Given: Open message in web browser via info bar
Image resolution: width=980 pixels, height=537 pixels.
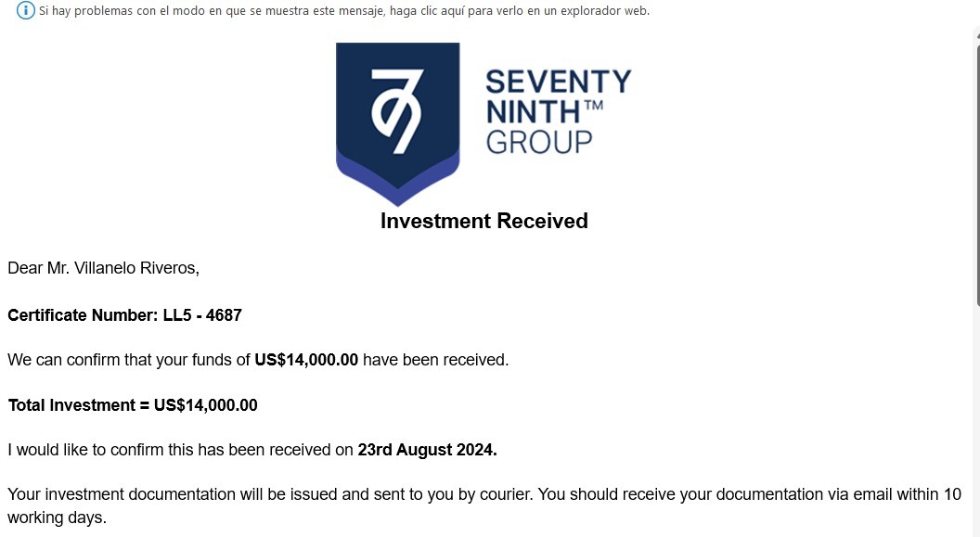Looking at the screenshot, I should pyautogui.click(x=343, y=11).
